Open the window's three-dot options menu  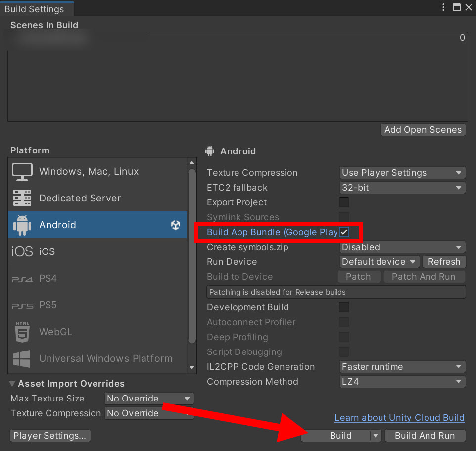click(x=443, y=7)
